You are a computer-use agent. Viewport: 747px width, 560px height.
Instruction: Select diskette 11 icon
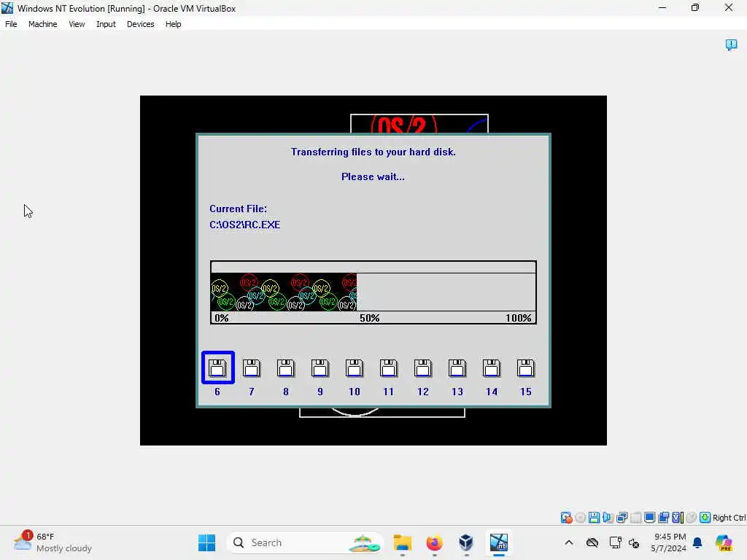[x=389, y=368]
